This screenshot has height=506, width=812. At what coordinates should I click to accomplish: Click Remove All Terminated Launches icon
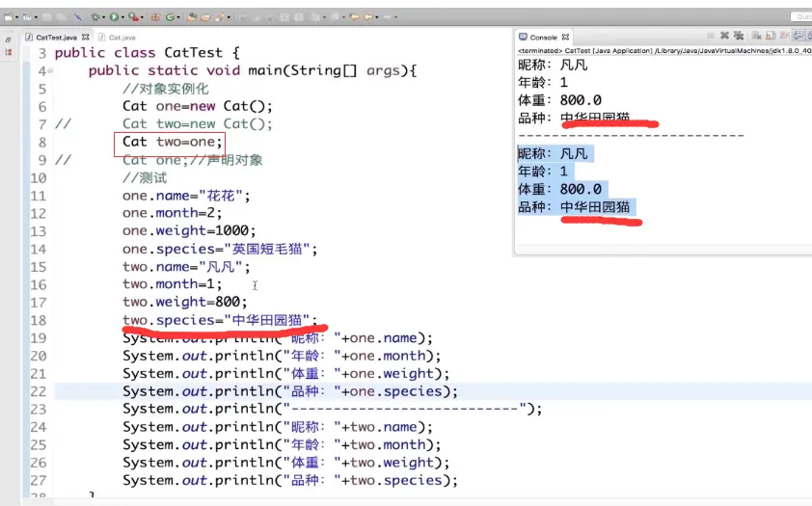point(739,36)
